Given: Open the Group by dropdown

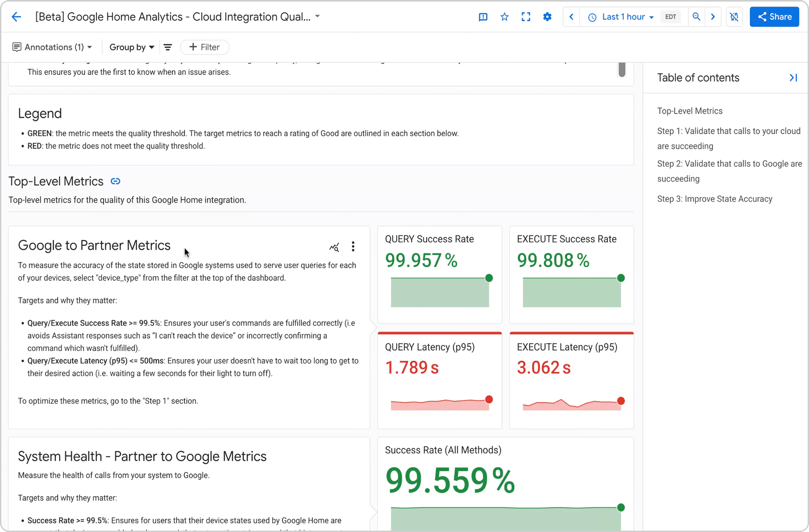Looking at the screenshot, I should (131, 47).
